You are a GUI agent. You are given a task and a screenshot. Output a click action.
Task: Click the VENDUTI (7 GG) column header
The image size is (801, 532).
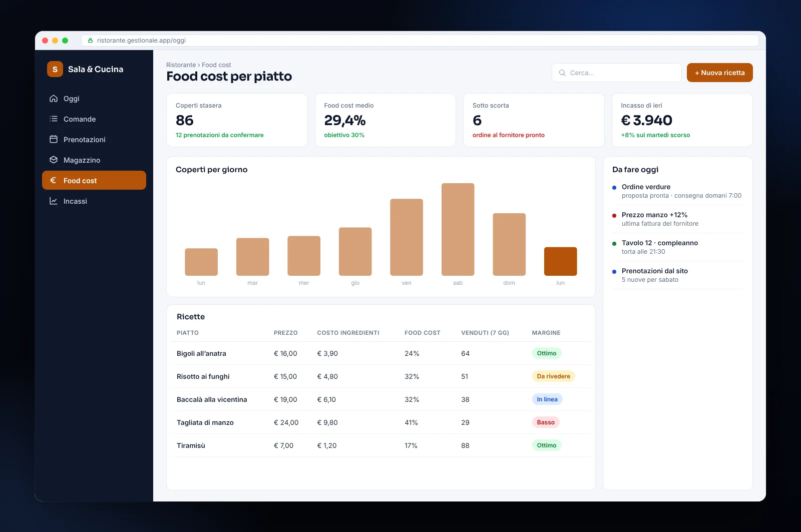click(485, 333)
